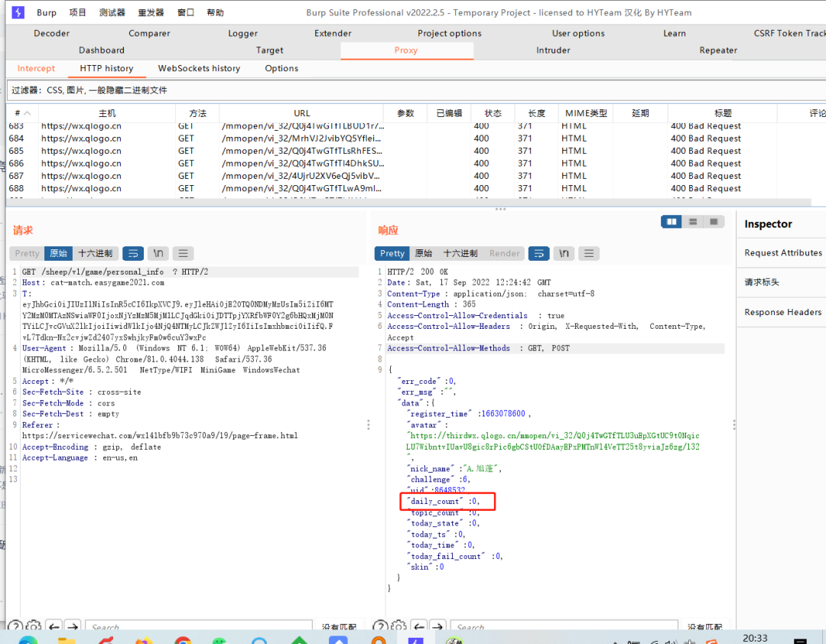The image size is (826, 644).
Task: Open request panel hamburger menu
Action: pyautogui.click(x=183, y=253)
